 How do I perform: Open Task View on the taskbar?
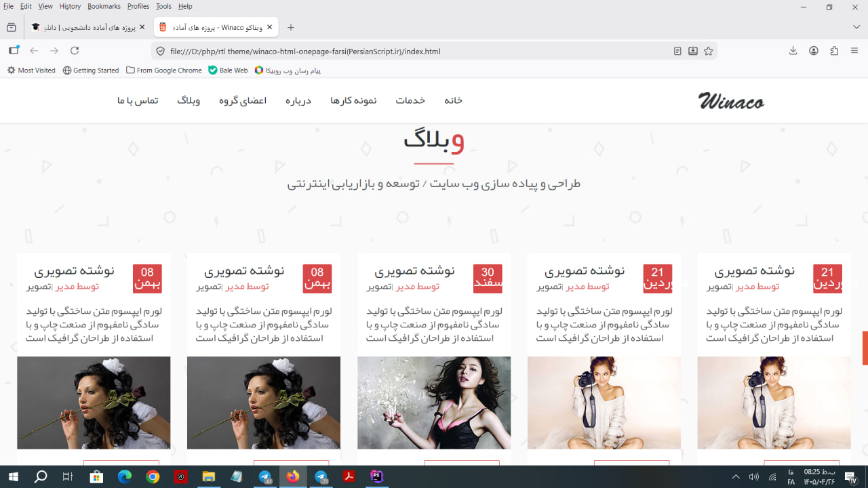coord(67,477)
